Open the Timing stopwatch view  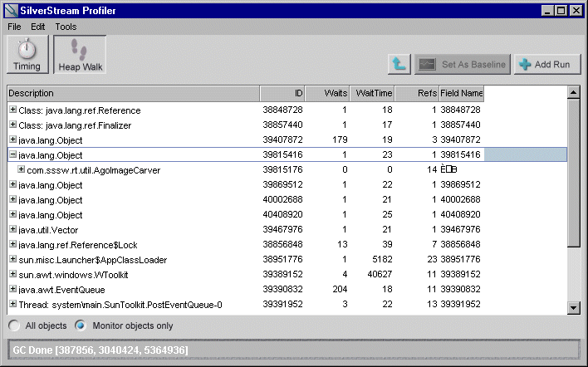(27, 55)
